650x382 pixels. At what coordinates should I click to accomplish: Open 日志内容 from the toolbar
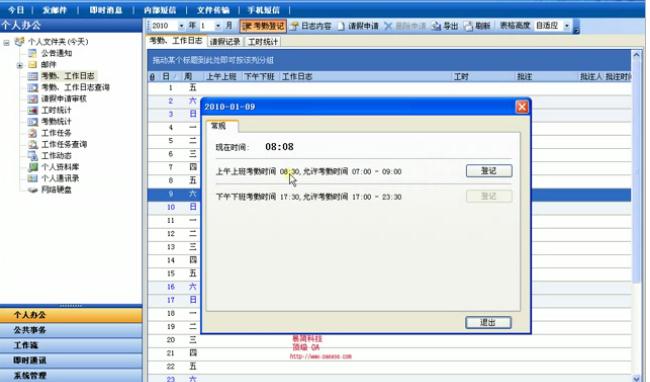pyautogui.click(x=311, y=26)
